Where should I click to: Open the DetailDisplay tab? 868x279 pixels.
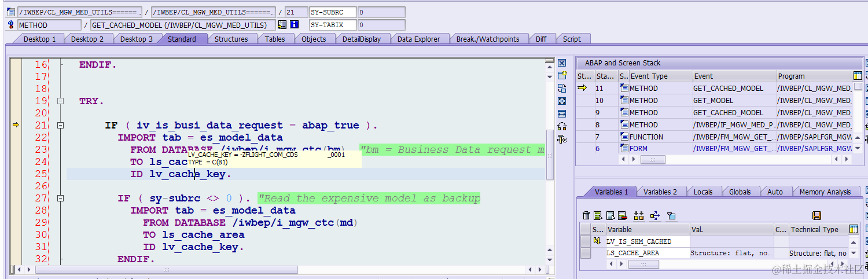point(362,39)
